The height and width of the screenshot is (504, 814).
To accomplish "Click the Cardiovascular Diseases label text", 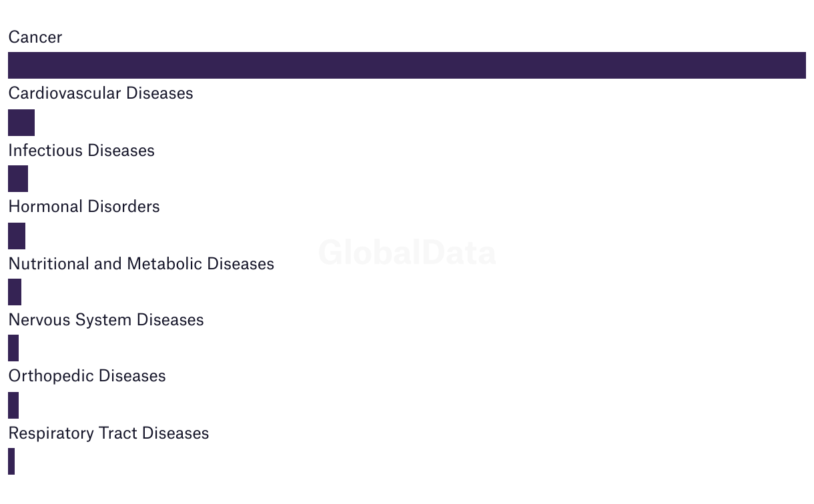I will coord(101,93).
